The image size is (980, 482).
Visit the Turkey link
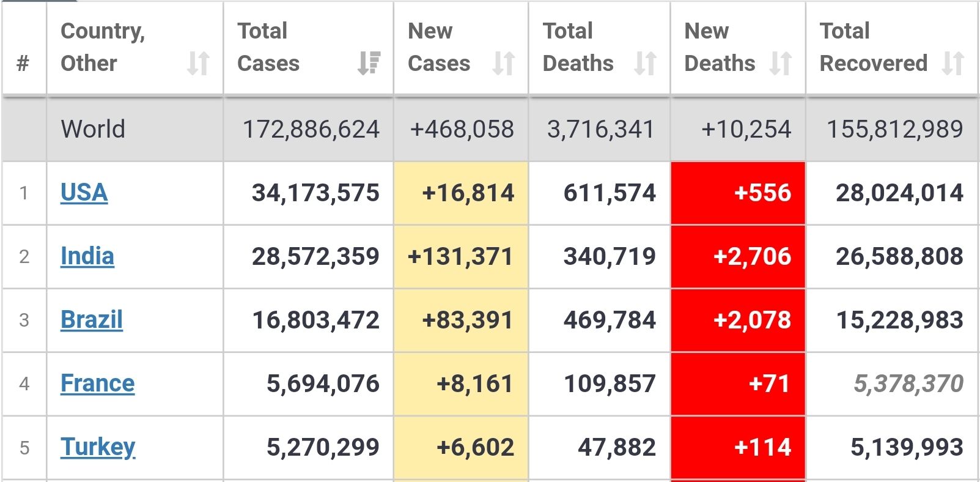click(x=98, y=447)
